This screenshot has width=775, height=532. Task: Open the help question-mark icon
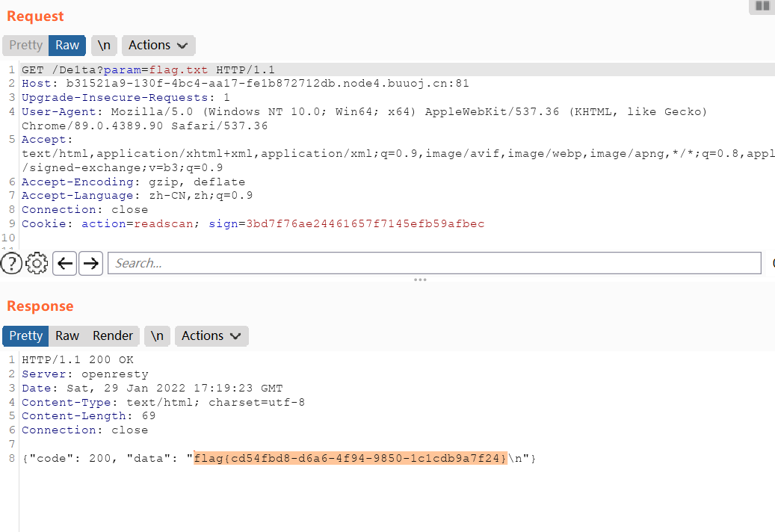click(x=11, y=263)
